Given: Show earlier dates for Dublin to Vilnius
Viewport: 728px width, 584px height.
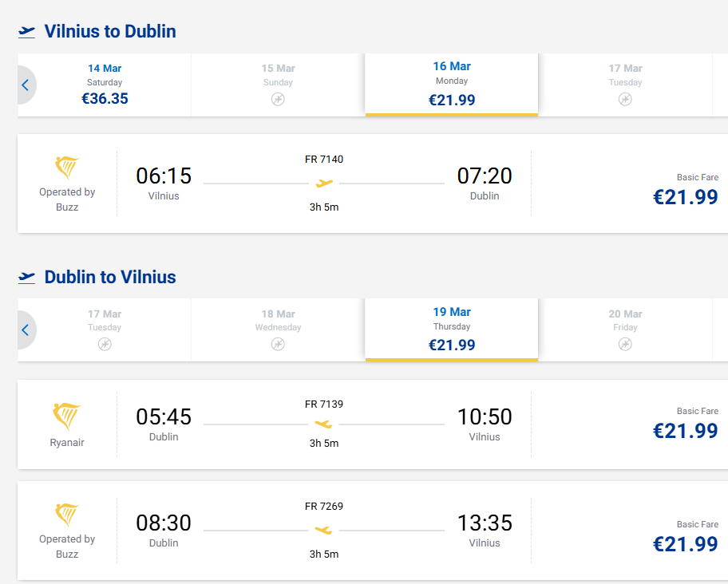Looking at the screenshot, I should coord(26,329).
